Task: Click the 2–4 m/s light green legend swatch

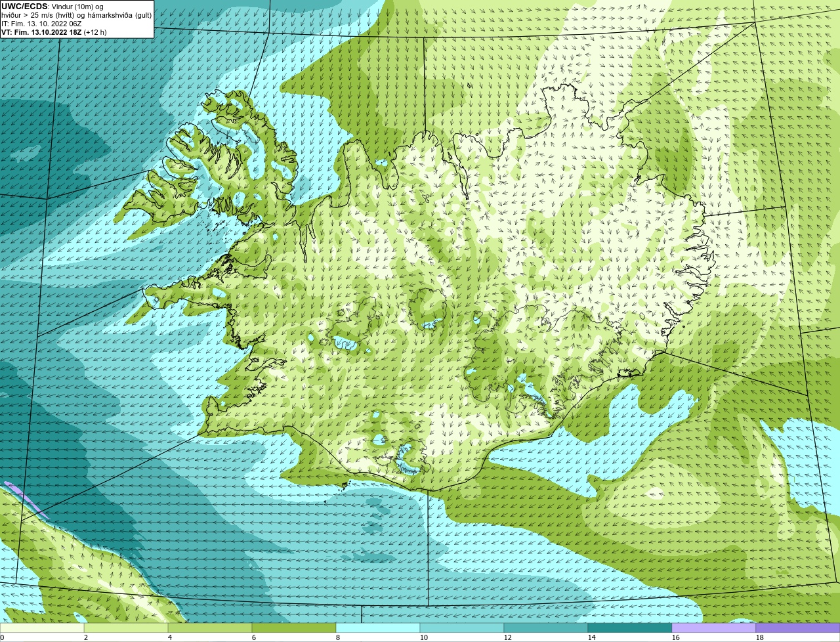Action: (x=126, y=628)
